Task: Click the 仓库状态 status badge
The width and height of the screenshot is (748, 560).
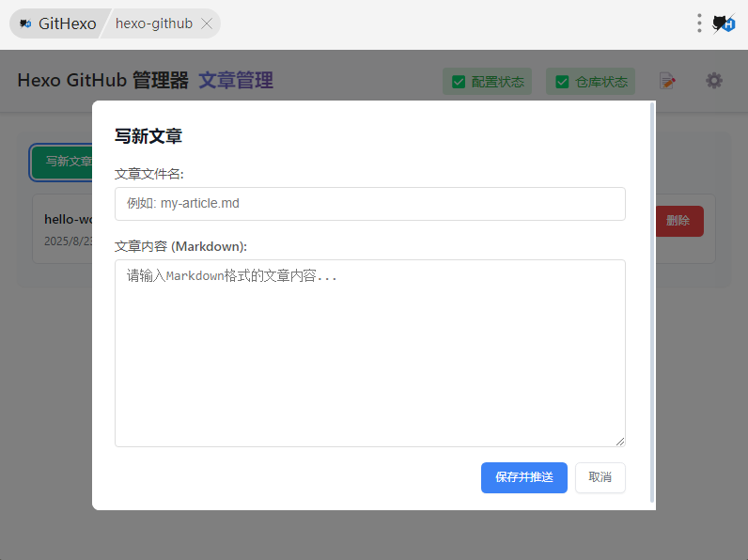Action: click(590, 82)
